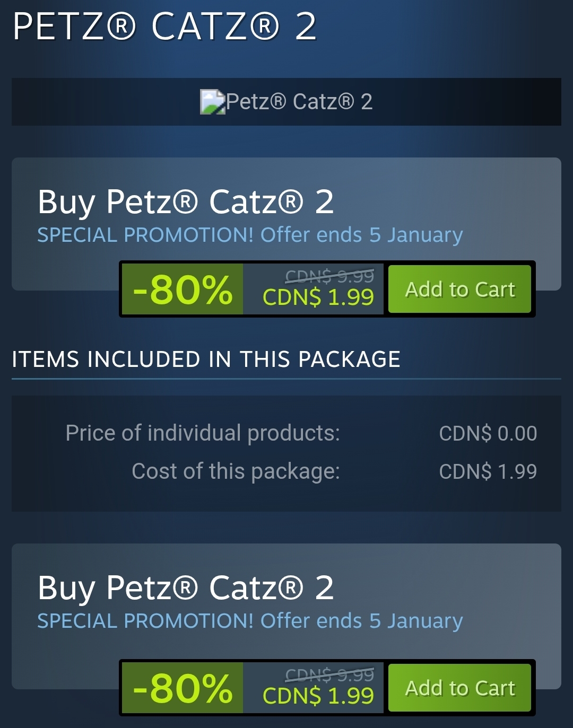Click the "Cost of this package:" label
573x728 pixels.
click(236, 471)
